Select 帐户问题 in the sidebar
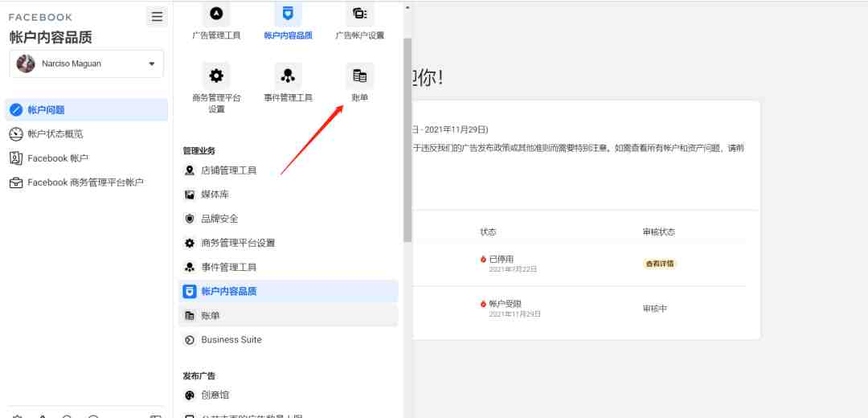The width and height of the screenshot is (868, 418). (x=86, y=109)
